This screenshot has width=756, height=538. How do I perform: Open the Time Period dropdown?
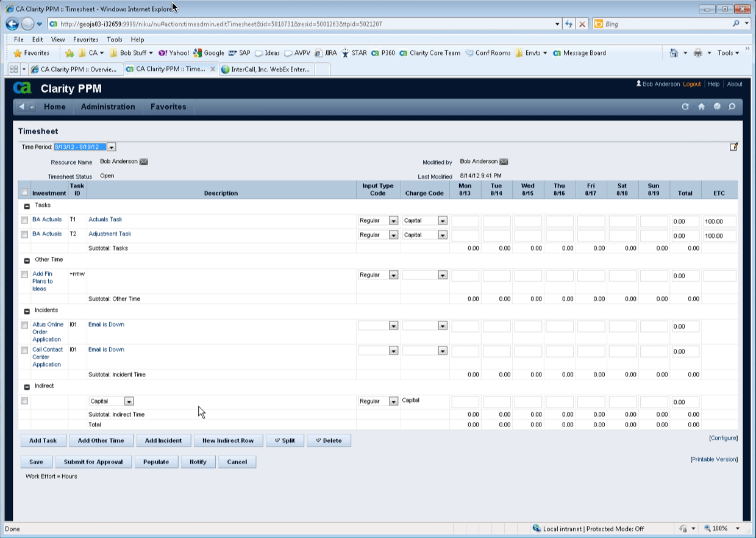coord(112,147)
